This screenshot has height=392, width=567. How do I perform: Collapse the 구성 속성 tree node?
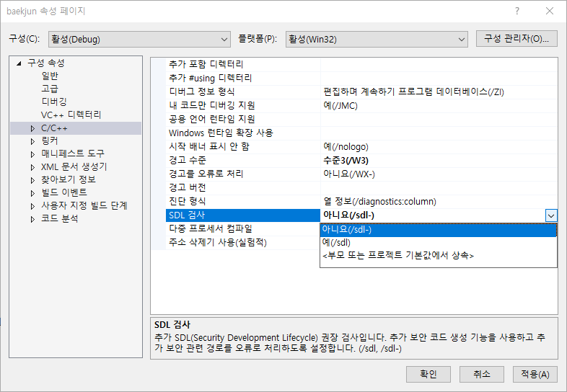pyautogui.click(x=19, y=63)
